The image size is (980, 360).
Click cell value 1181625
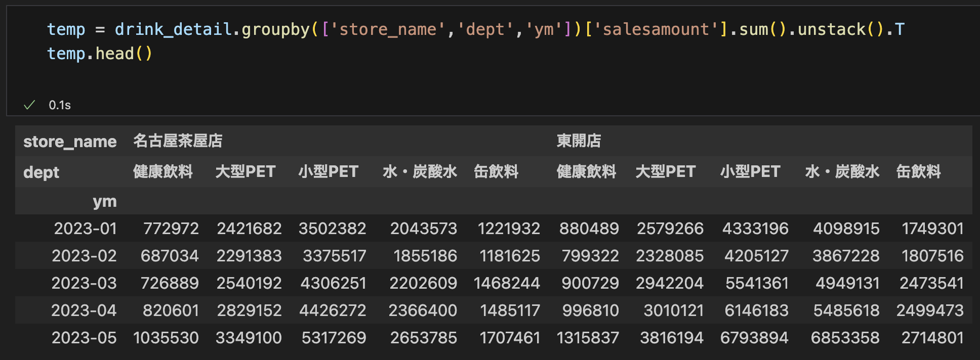tap(510, 256)
